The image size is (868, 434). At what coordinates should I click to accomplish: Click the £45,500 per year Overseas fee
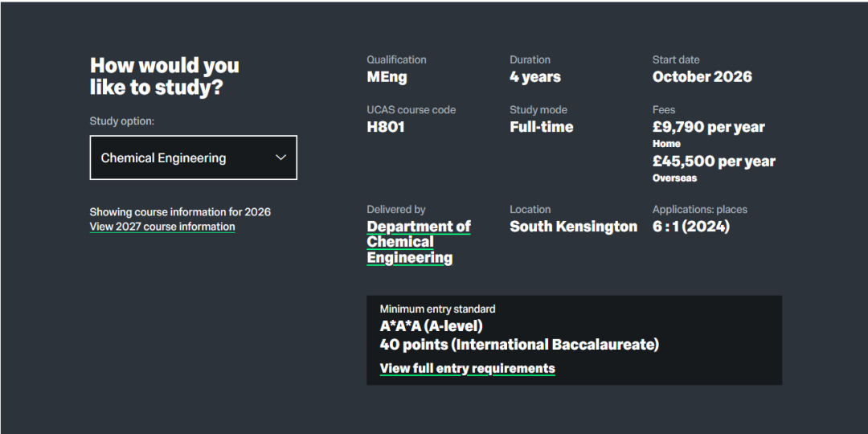[x=714, y=162]
